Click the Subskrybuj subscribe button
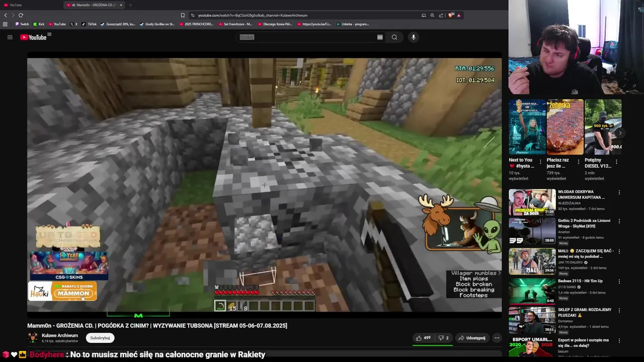 coord(100,338)
